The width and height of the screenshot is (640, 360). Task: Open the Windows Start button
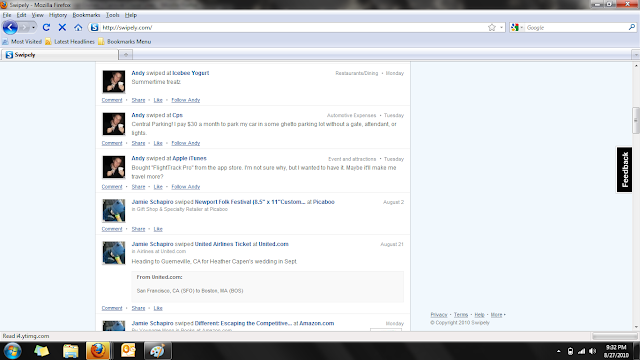point(12,351)
